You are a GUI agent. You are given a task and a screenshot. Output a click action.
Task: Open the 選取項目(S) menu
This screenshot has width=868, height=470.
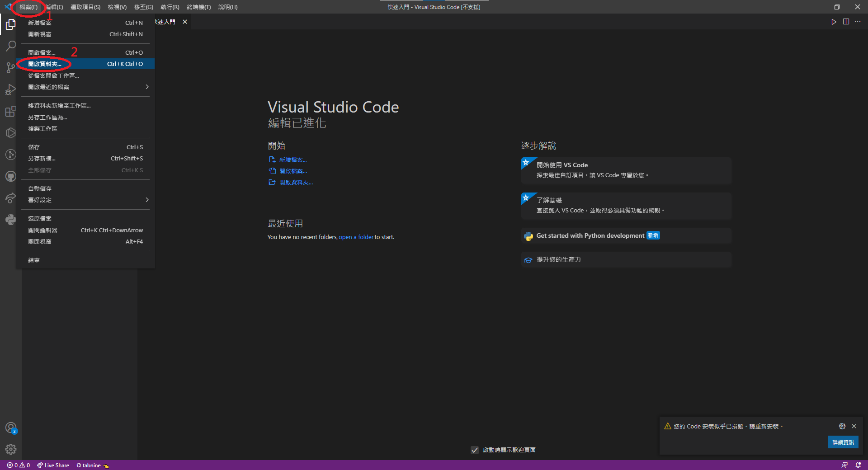click(85, 7)
